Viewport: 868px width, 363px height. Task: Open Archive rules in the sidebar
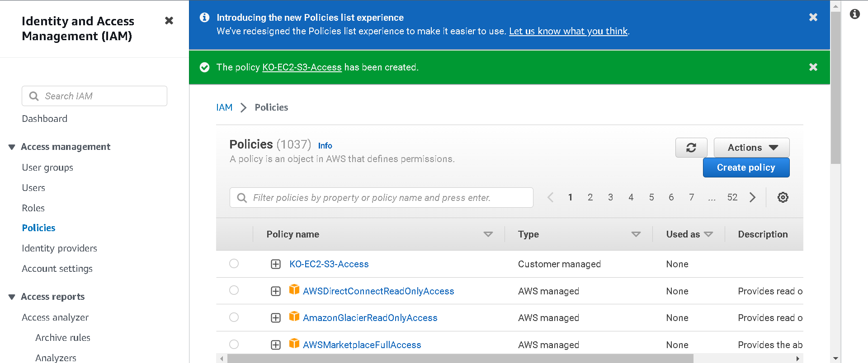[63, 338]
